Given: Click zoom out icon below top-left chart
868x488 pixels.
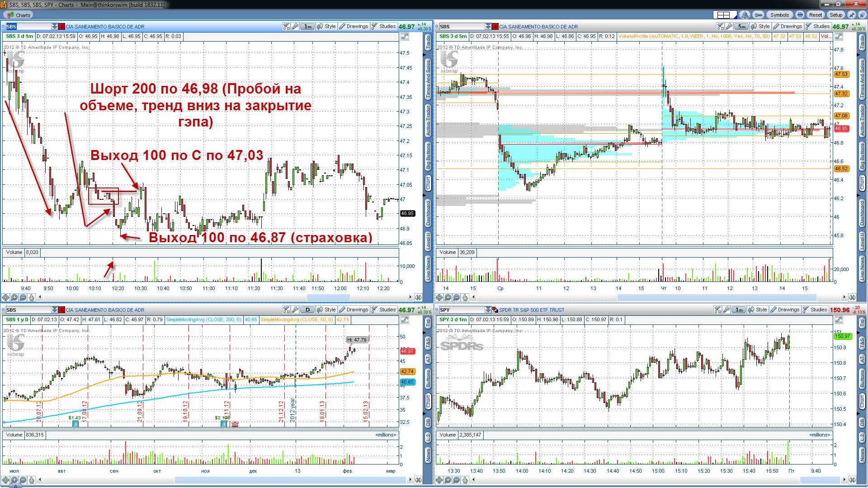Looking at the screenshot, I should [x=23, y=297].
